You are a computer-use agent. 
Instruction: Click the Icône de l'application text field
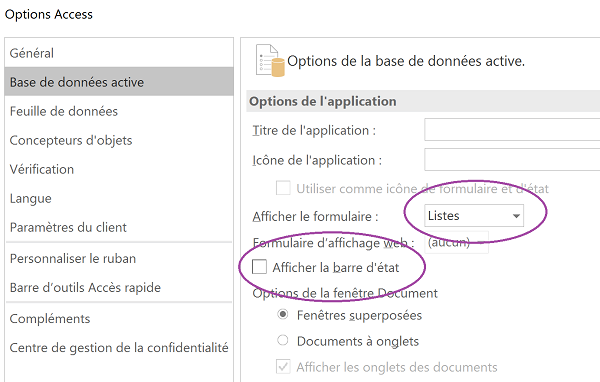coord(512,160)
